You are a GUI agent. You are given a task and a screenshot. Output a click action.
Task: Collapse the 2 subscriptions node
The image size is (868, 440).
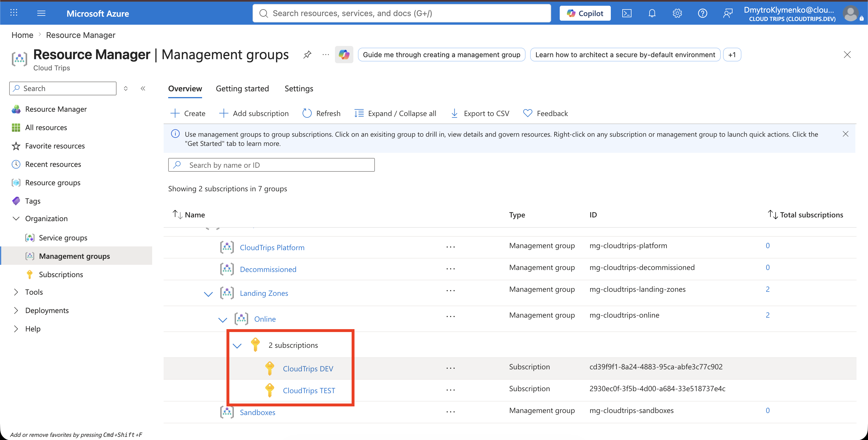point(237,346)
